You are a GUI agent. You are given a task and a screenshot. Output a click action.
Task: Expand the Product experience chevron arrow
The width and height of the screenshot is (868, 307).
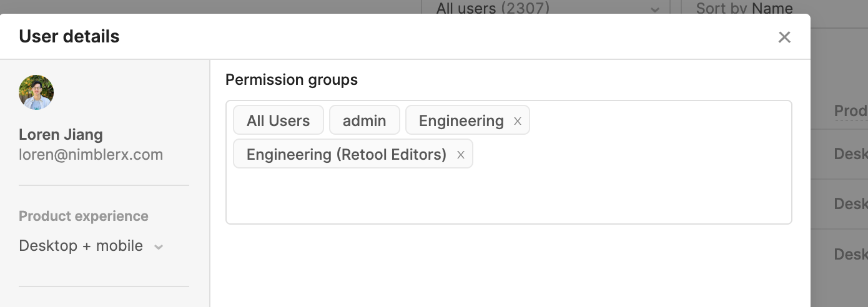pos(159,247)
